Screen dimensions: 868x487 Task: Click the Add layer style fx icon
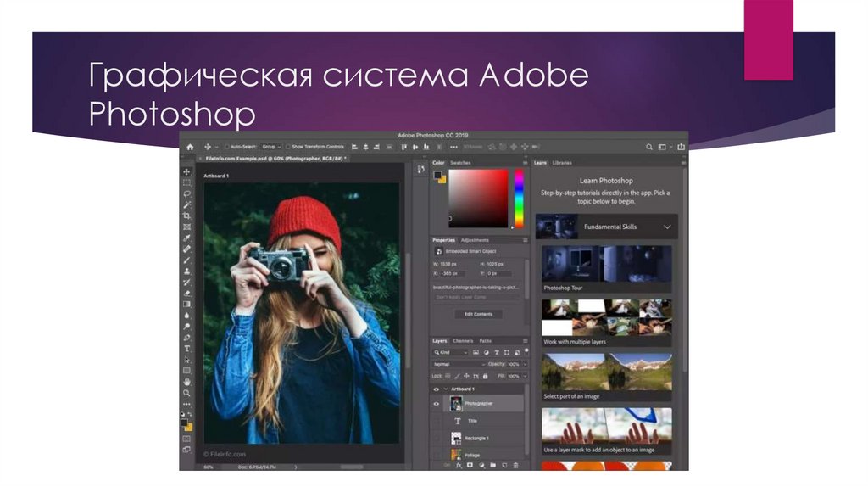459,466
